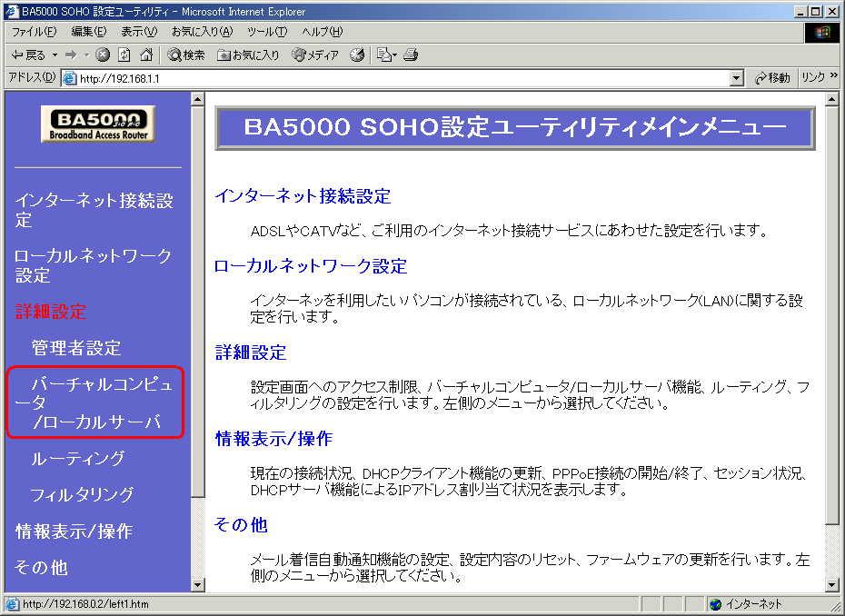Click the Go (移動) button
The height and width of the screenshot is (616, 845).
point(772,78)
